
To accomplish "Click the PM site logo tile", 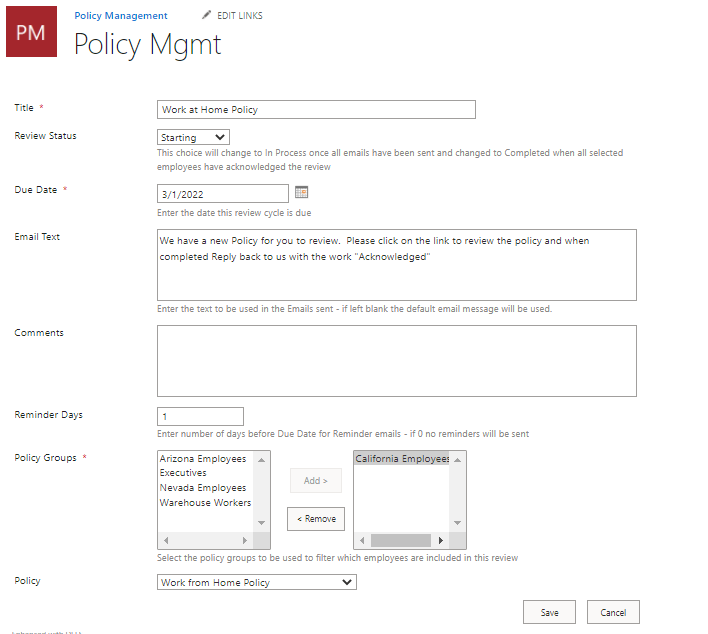I will (x=31, y=32).
